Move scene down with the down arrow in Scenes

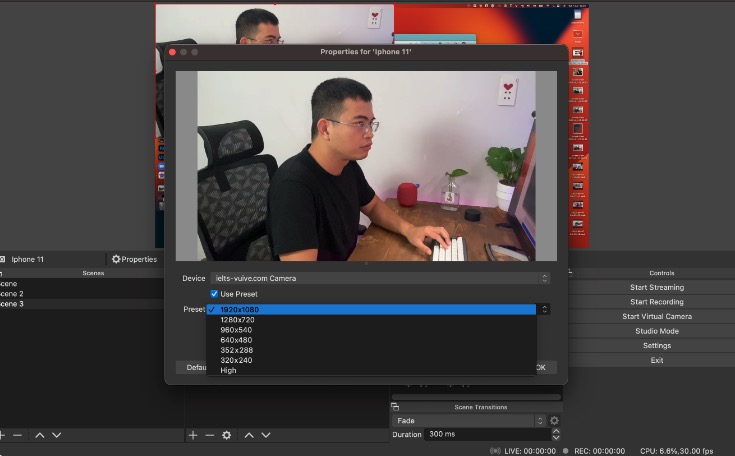pyautogui.click(x=57, y=435)
